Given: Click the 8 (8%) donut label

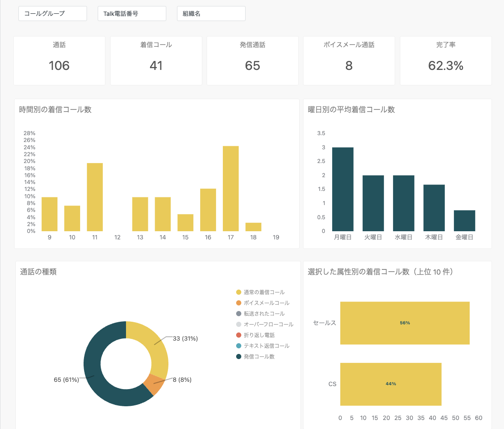Looking at the screenshot, I should [x=182, y=380].
